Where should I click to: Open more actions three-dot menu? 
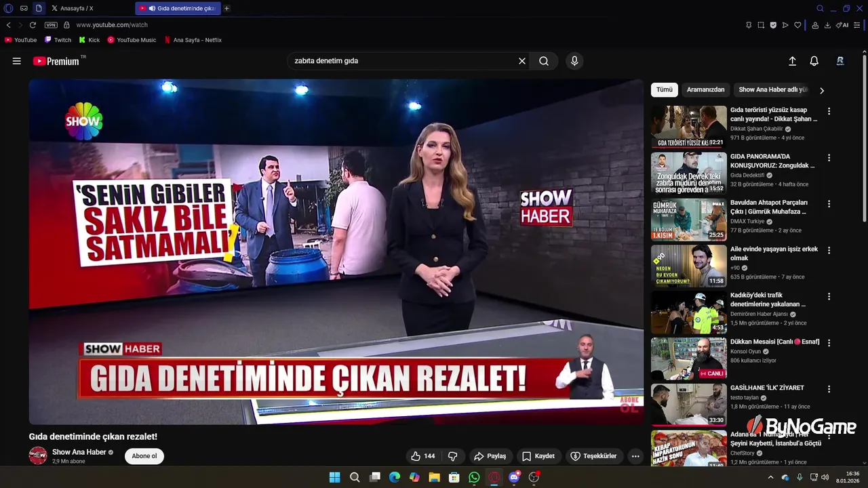click(x=635, y=456)
